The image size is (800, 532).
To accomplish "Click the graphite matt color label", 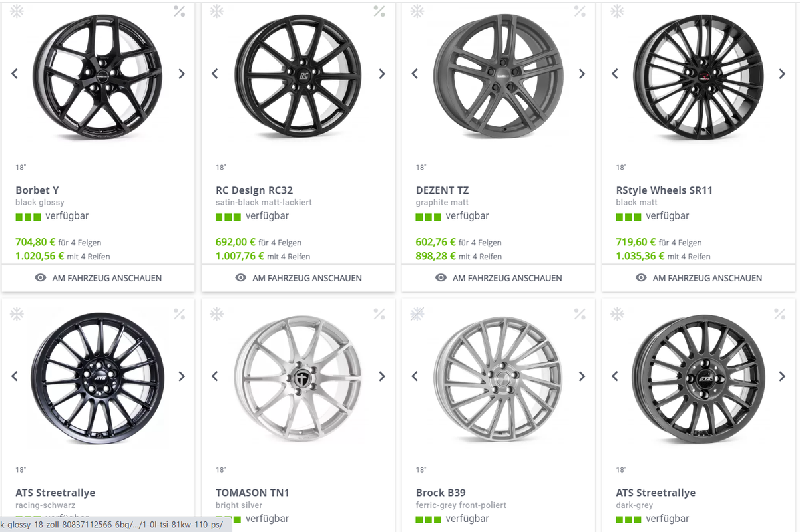I will (442, 203).
